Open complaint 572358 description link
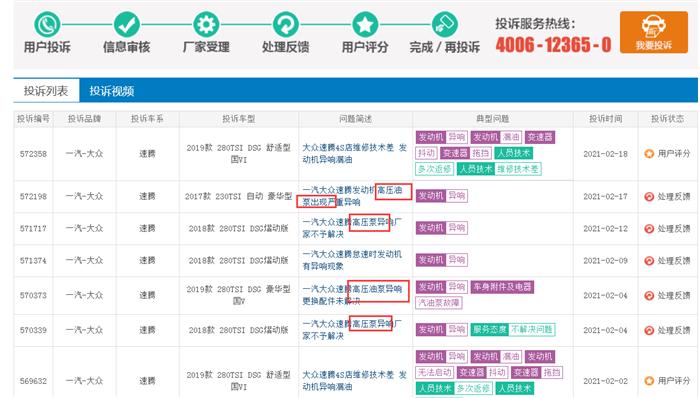 [354, 153]
